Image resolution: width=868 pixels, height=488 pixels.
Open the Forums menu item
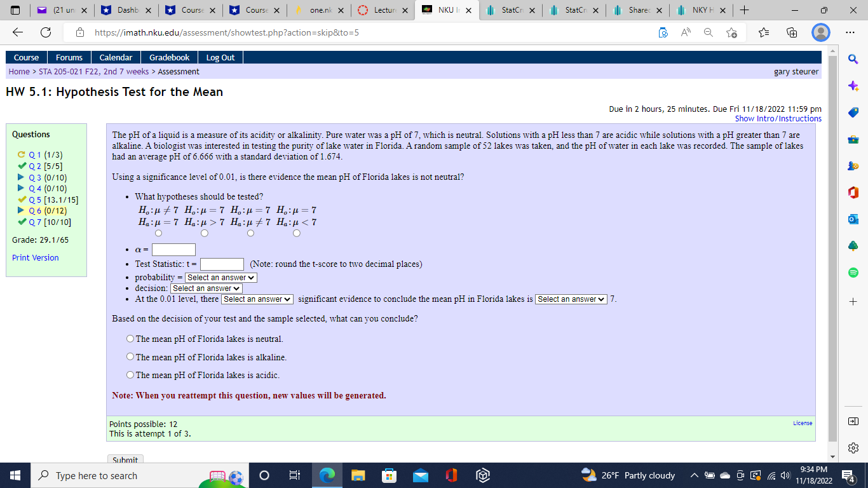pyautogui.click(x=69, y=57)
